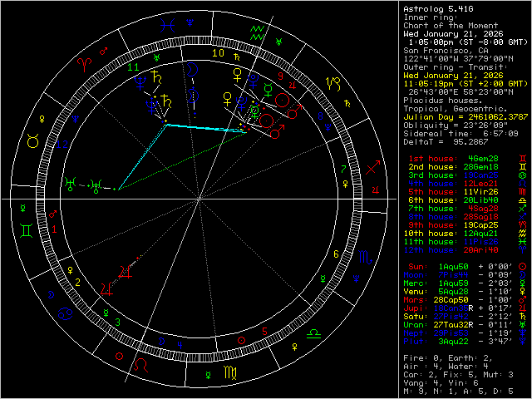The height and width of the screenshot is (399, 532).
Task: Click the Gemini symbol on the zodiac ring
Action: [x=31, y=226]
